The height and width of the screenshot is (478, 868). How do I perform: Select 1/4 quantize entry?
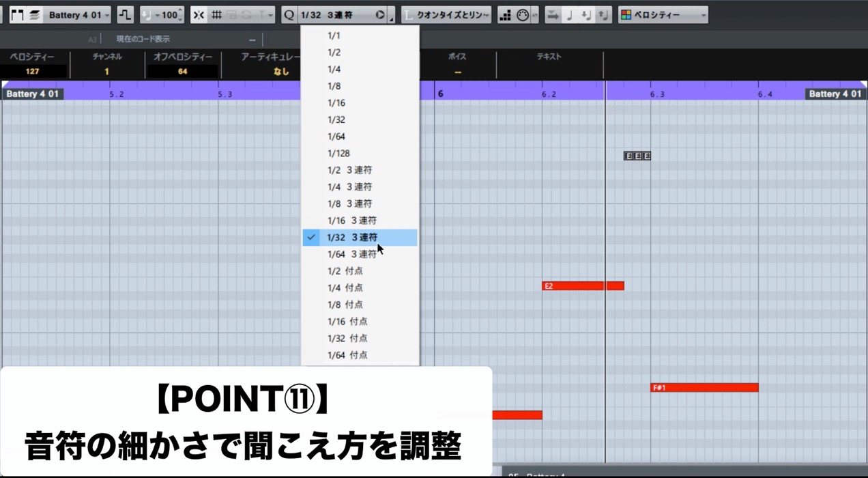[x=360, y=69]
